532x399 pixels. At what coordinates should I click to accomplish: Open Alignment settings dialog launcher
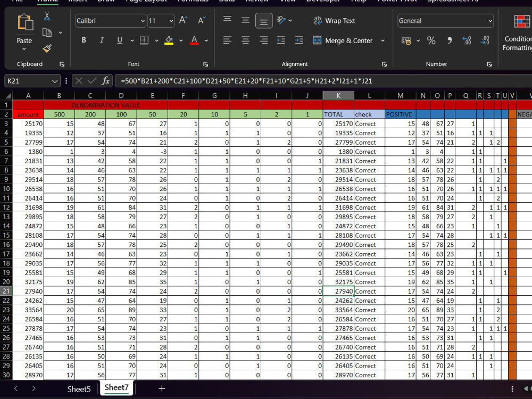[384, 64]
